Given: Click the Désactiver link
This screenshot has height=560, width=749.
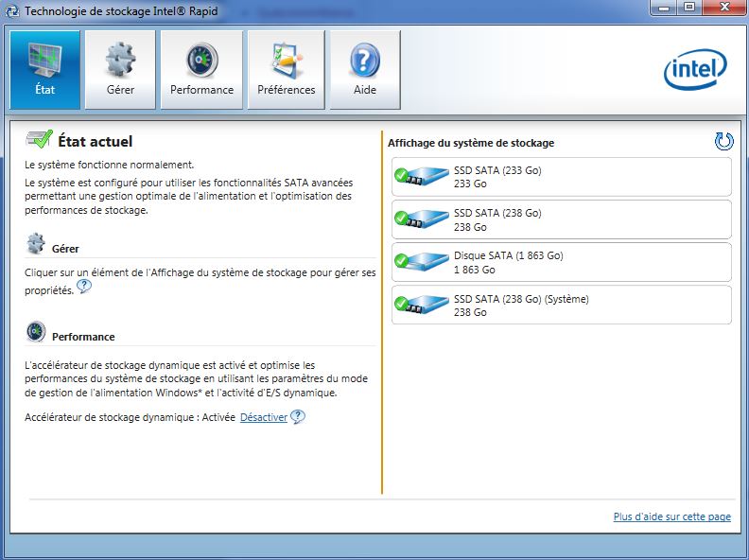Looking at the screenshot, I should pyautogui.click(x=264, y=417).
